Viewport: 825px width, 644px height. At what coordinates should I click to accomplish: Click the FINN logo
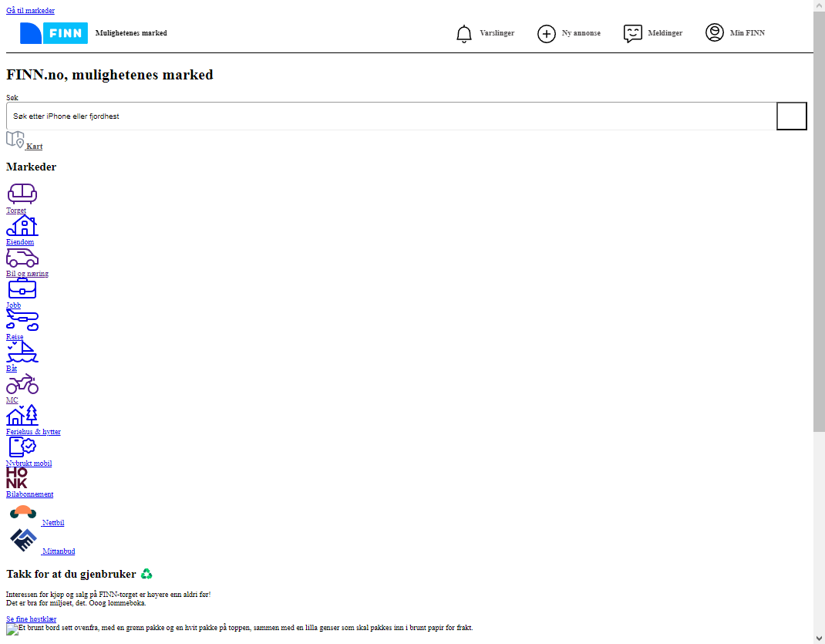click(x=54, y=33)
